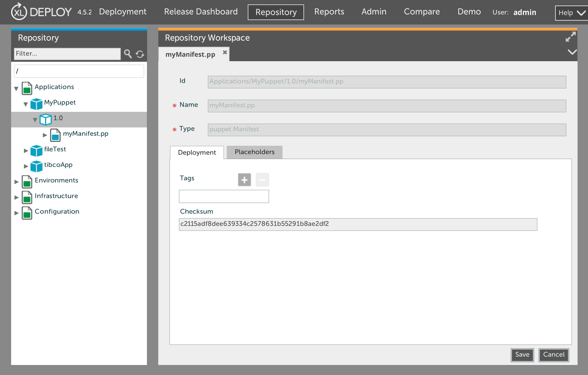This screenshot has height=375, width=588.
Task: Open the workspace tabs list chevron
Action: pos(572,52)
